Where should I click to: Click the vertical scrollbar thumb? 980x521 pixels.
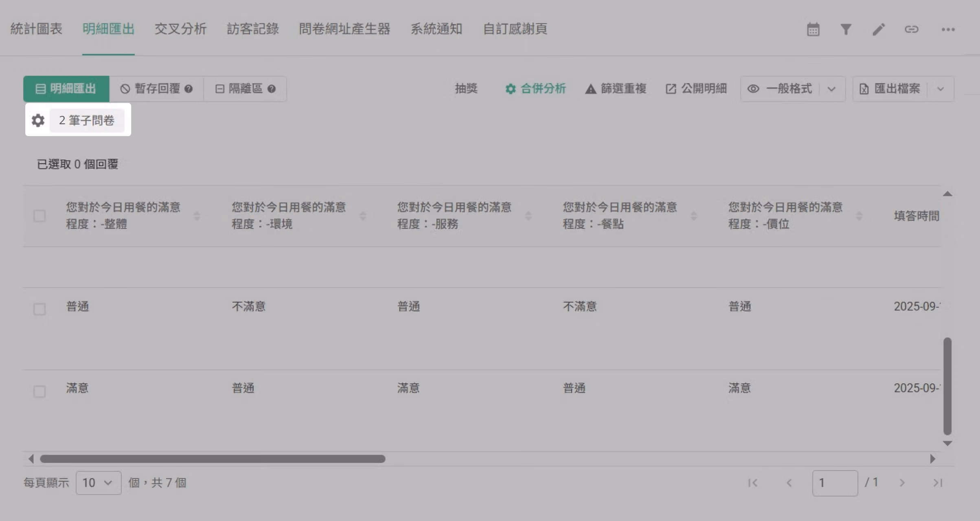(947, 386)
